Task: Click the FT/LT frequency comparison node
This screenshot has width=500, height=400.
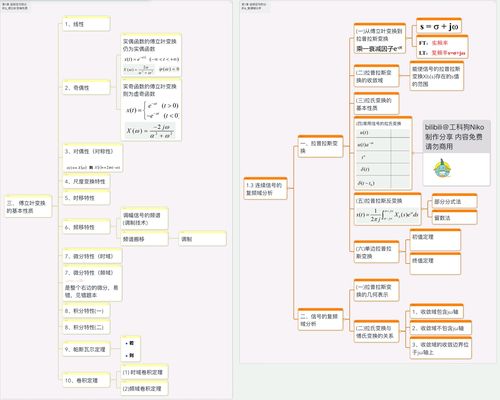Action: click(442, 47)
